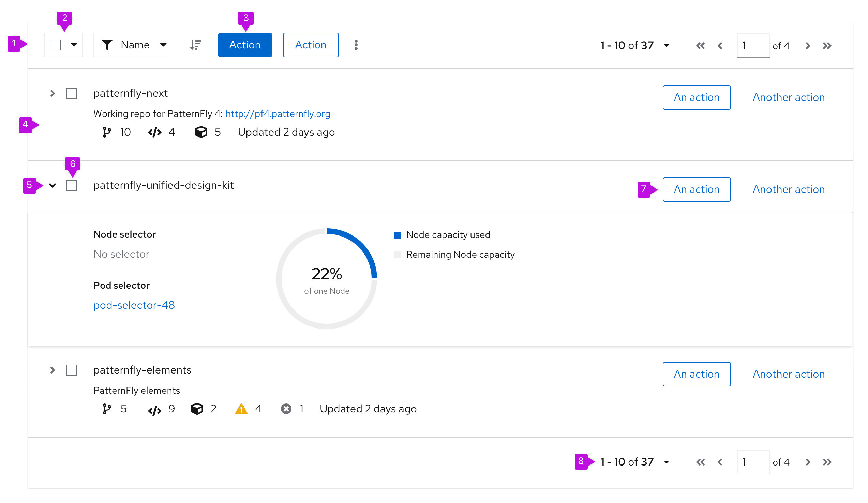Viewport: 868px width, 503px height.
Task: Check the patternfly-next row checkbox
Action: pyautogui.click(x=72, y=94)
